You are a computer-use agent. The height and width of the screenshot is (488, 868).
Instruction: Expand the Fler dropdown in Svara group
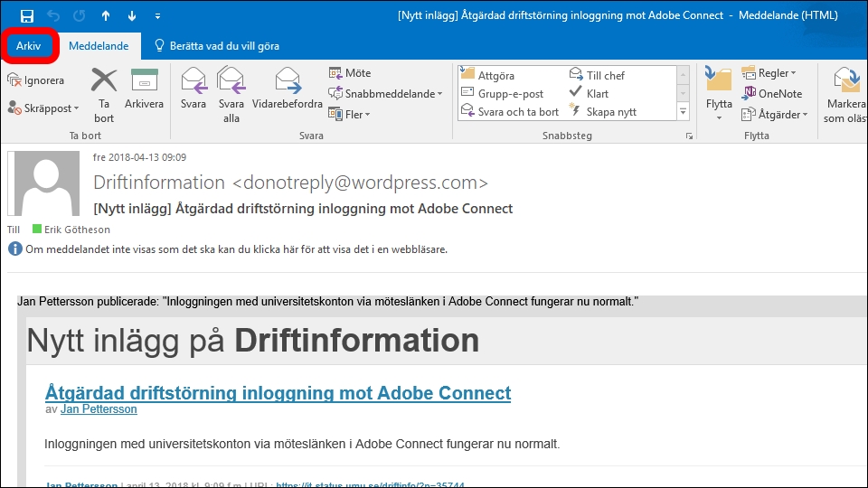click(349, 115)
